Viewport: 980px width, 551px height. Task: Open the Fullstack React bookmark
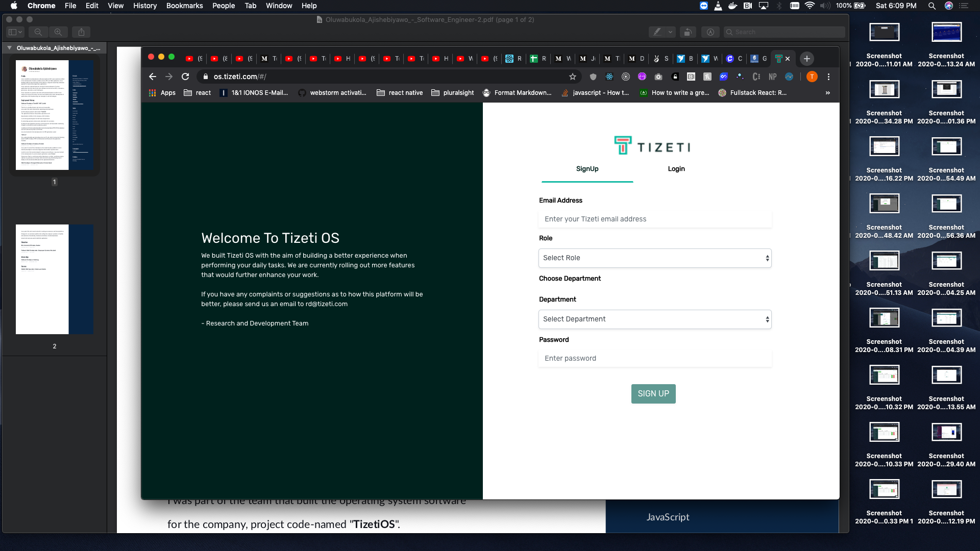coord(752,93)
